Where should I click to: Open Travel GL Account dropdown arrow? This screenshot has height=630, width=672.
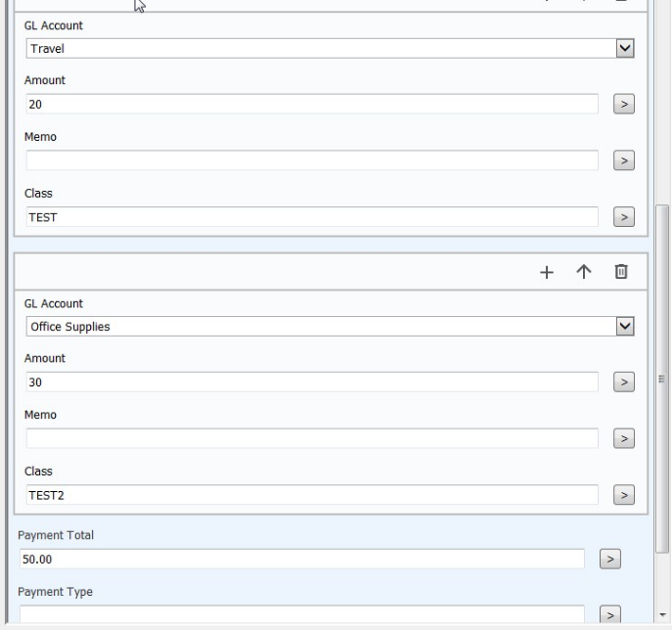click(625, 49)
